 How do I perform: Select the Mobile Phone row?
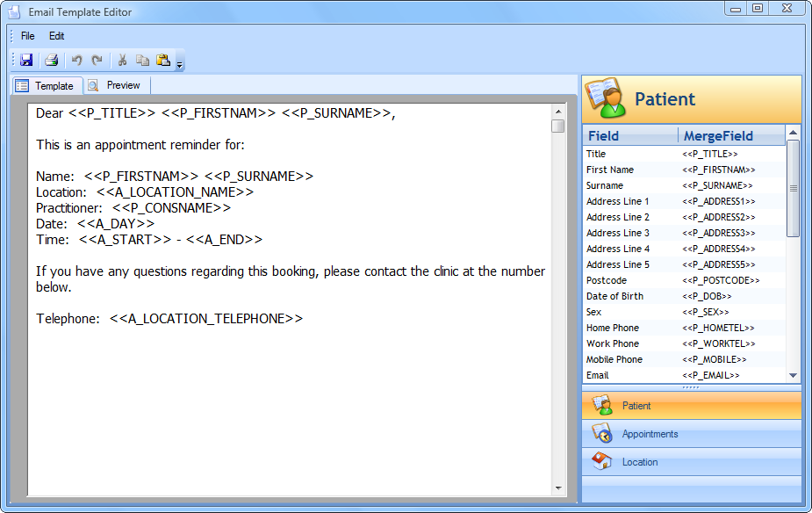pyautogui.click(x=684, y=359)
